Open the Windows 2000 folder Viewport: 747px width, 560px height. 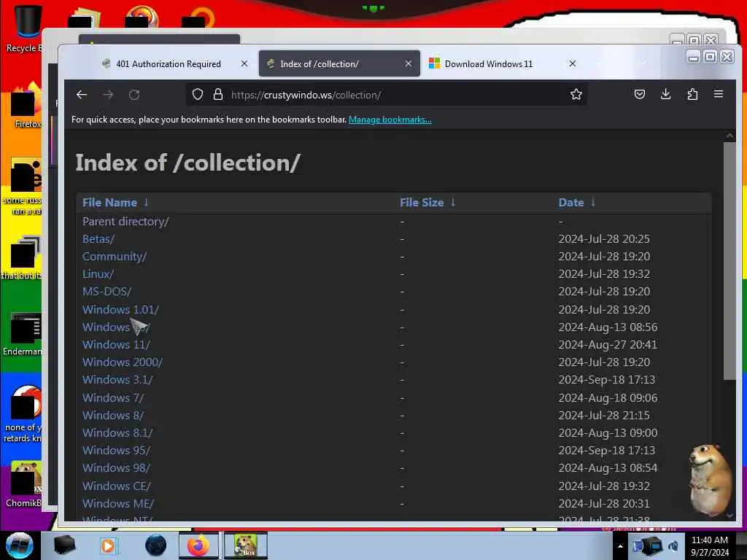coord(123,362)
